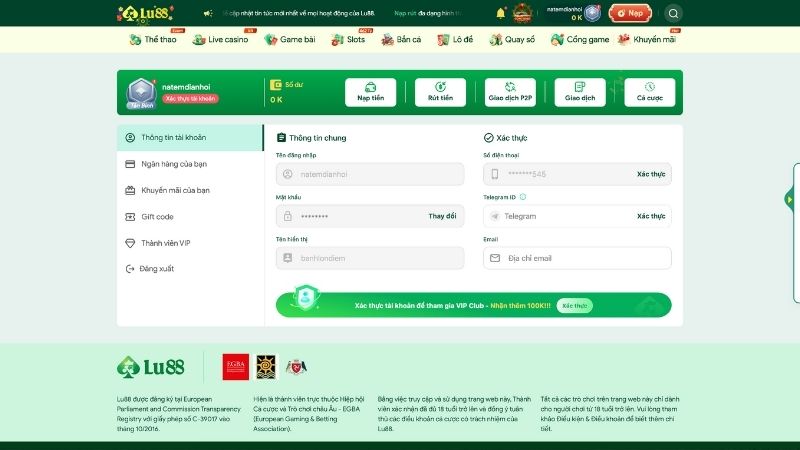This screenshot has height=450, width=800.
Task: Open search with the magnifier icon
Action: [673, 13]
